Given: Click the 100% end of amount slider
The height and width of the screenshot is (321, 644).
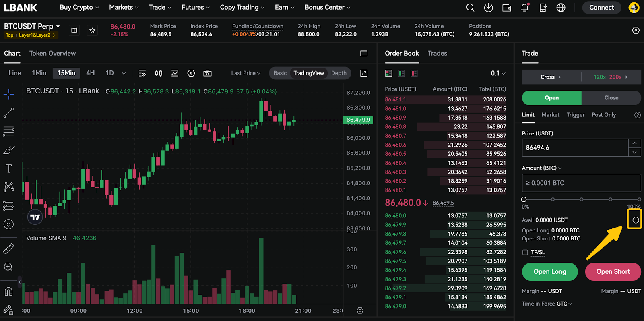Looking at the screenshot, I should pos(639,199).
